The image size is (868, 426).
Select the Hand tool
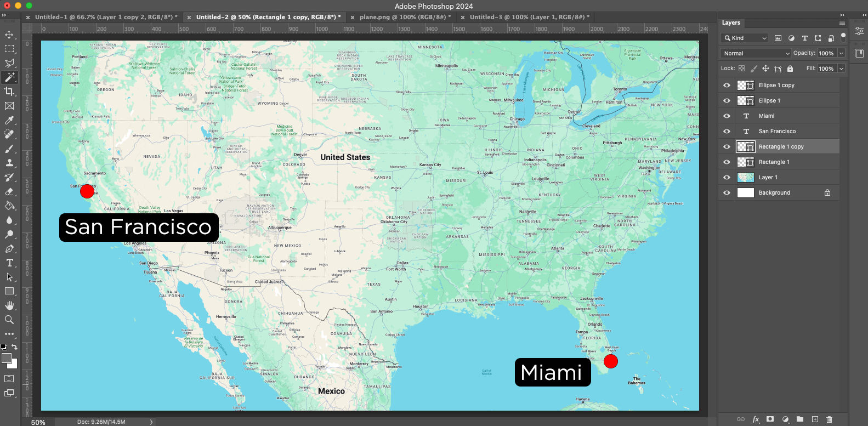9,305
